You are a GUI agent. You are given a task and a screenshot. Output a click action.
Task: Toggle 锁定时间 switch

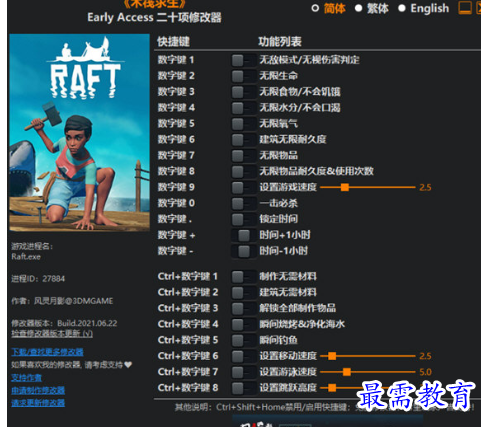tap(244, 219)
